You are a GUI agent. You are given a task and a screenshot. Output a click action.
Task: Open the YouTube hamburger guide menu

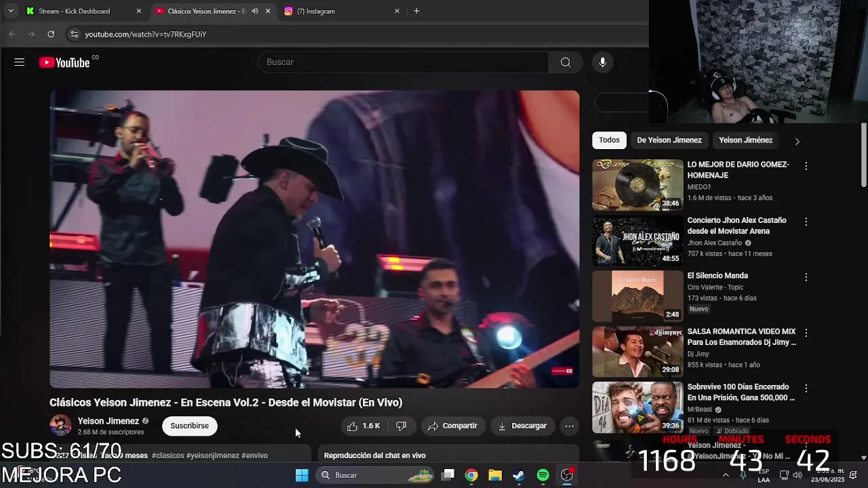(19, 62)
